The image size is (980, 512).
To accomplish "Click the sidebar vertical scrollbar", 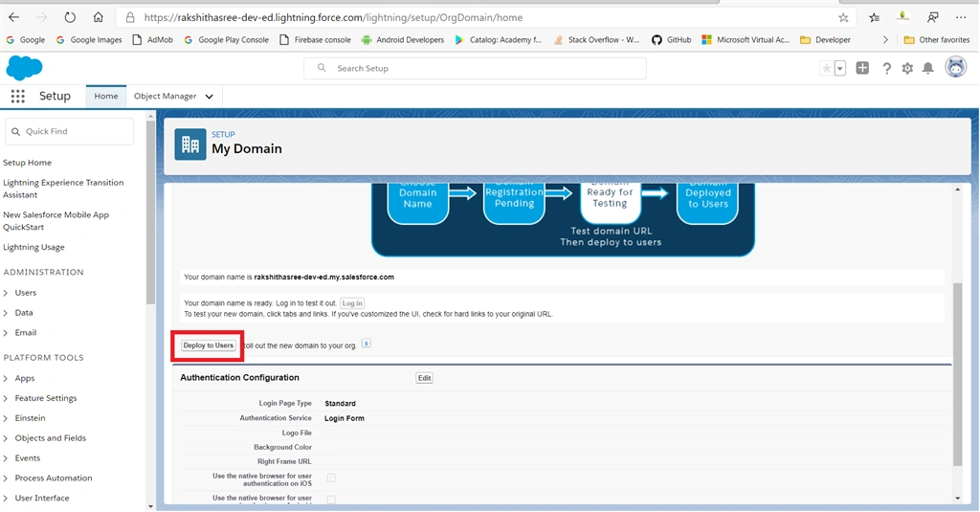I will 150,212.
